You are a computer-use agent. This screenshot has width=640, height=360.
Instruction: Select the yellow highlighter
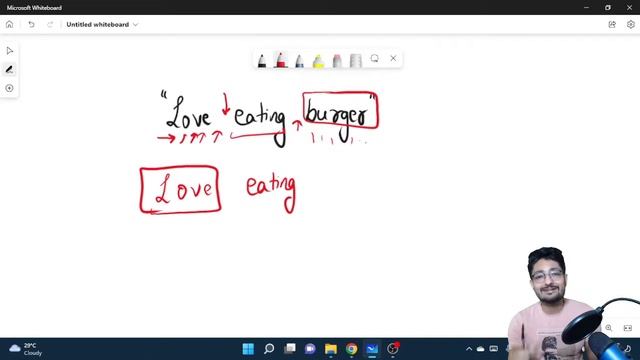[x=318, y=61]
